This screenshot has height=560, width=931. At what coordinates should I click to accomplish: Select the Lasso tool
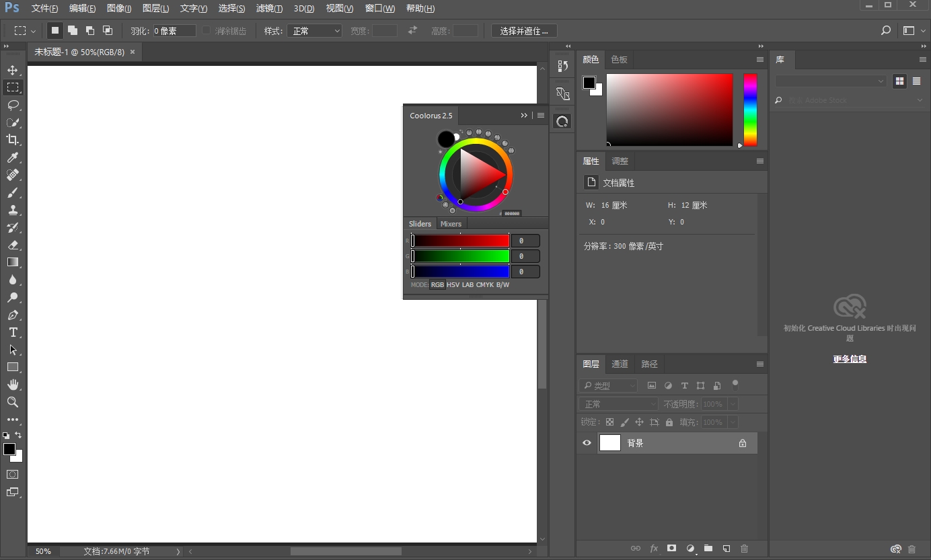(13, 105)
